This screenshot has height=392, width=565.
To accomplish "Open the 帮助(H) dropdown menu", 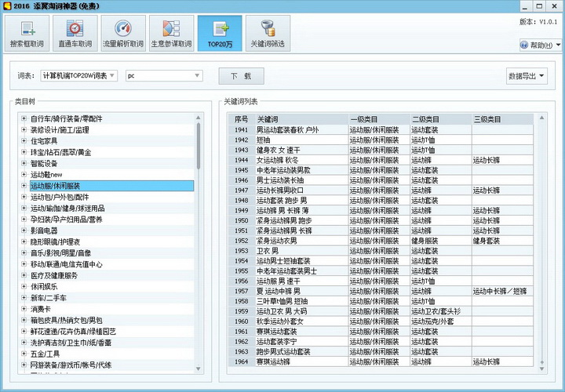I will pyautogui.click(x=541, y=45).
